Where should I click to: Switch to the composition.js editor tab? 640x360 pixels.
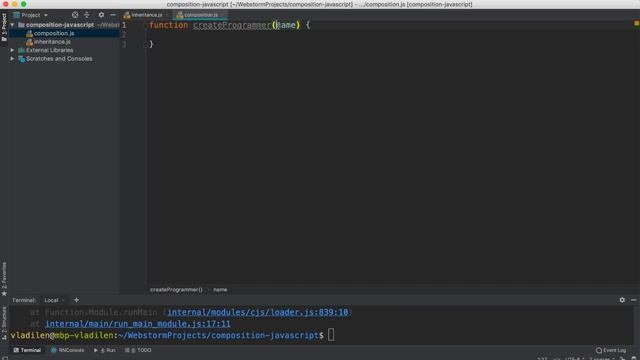coord(200,15)
